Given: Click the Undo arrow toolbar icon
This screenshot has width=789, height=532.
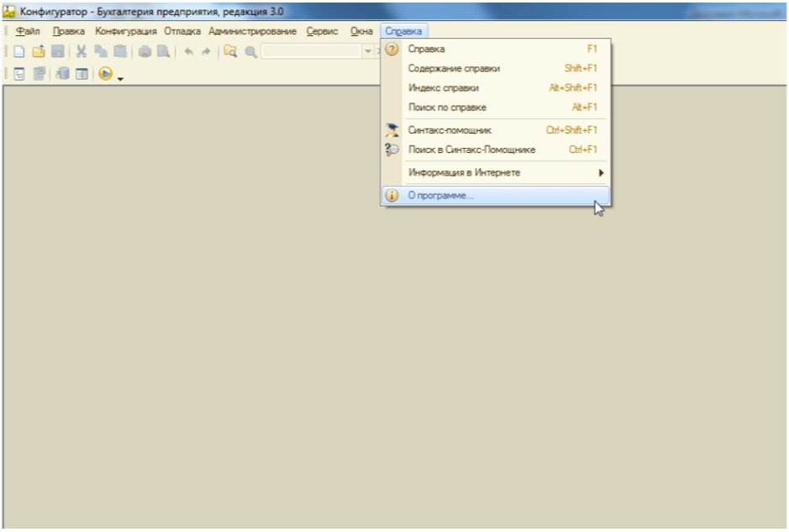Looking at the screenshot, I should (x=187, y=51).
